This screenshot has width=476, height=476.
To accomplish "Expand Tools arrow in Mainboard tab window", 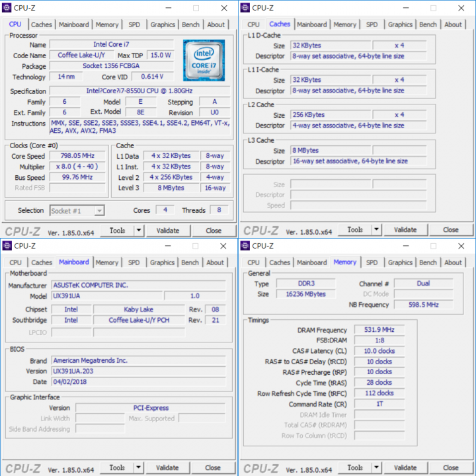I will tap(138, 467).
